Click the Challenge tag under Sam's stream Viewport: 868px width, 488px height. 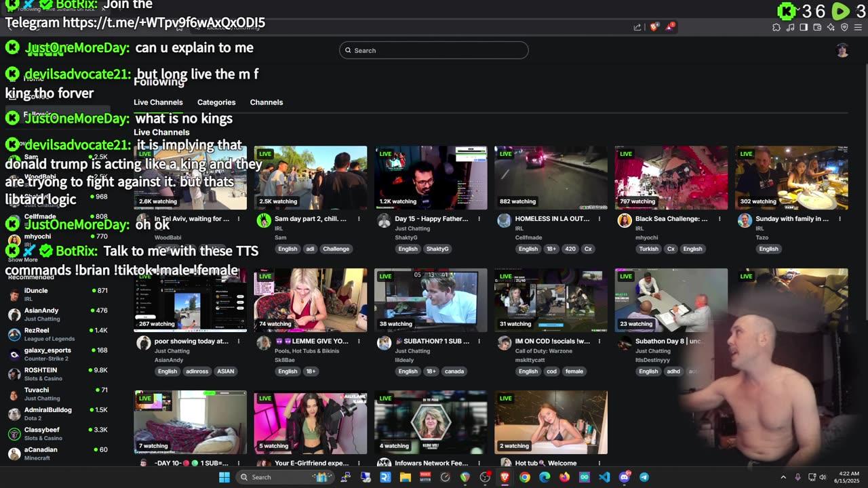336,249
